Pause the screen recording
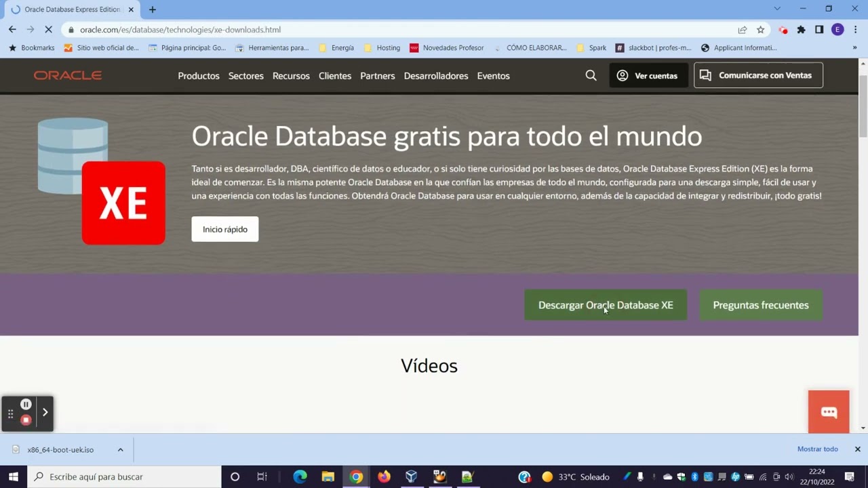Image resolution: width=868 pixels, height=488 pixels. coord(26,405)
